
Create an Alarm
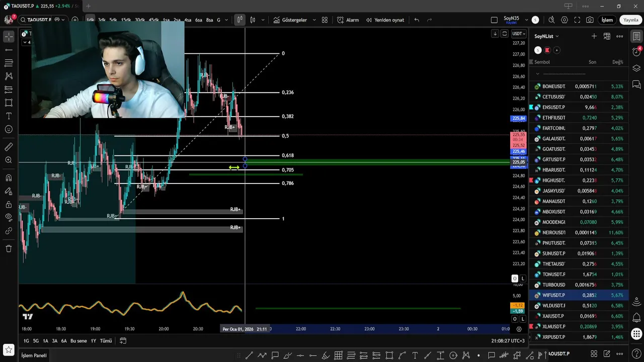tap(348, 20)
